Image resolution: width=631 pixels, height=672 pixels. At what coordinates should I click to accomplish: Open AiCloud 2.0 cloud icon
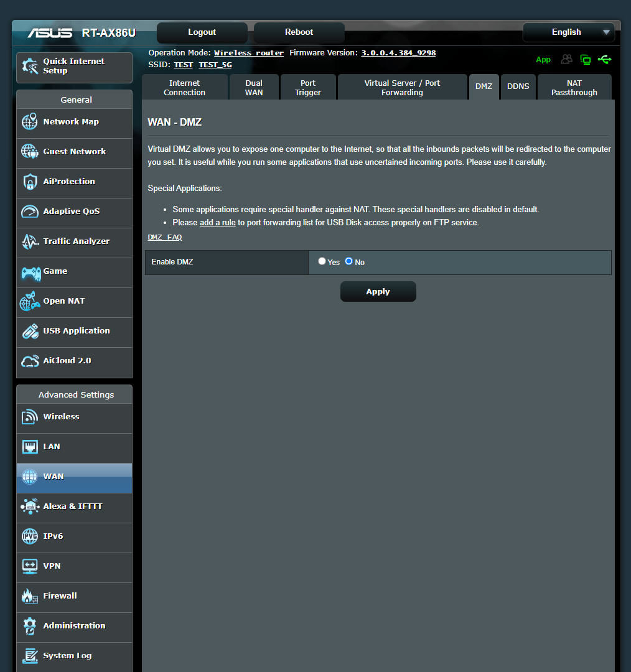click(30, 362)
